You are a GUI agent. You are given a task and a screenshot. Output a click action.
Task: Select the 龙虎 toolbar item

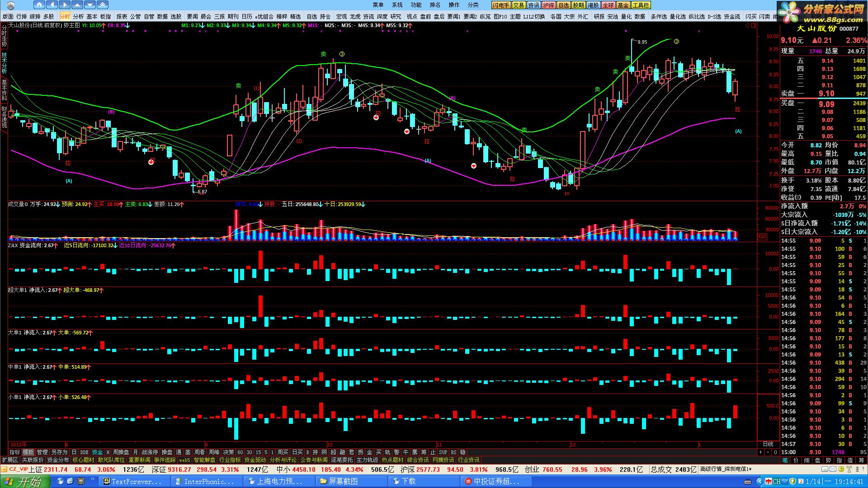point(355,17)
